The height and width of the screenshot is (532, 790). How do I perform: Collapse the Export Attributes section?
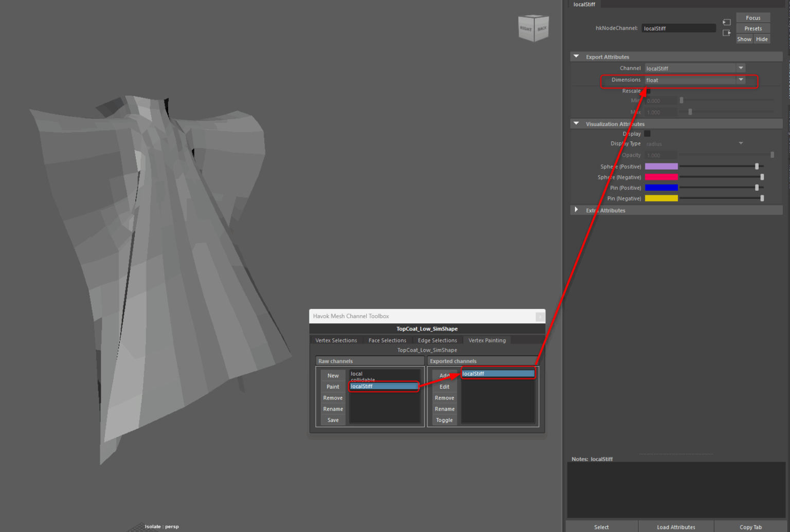[576, 57]
